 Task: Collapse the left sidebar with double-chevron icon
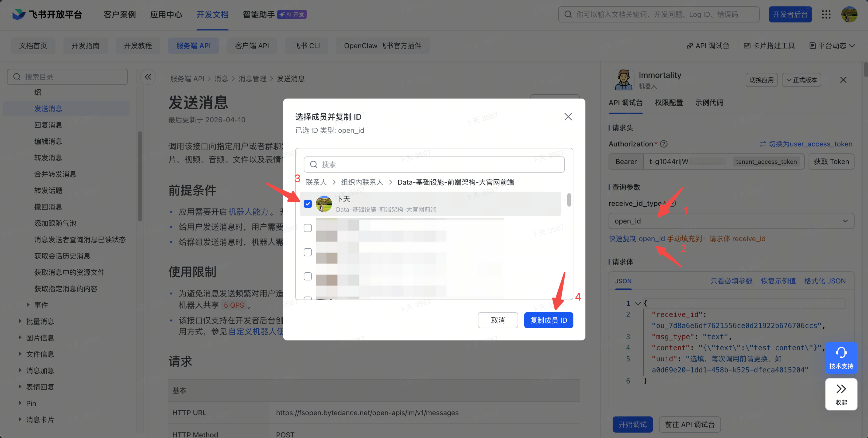click(x=148, y=77)
